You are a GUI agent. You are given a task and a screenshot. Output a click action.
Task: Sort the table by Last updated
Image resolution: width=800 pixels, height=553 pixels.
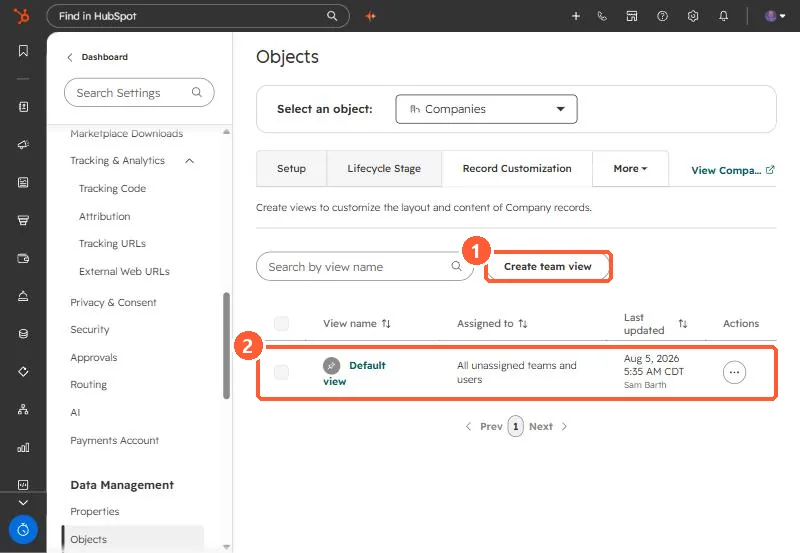683,323
